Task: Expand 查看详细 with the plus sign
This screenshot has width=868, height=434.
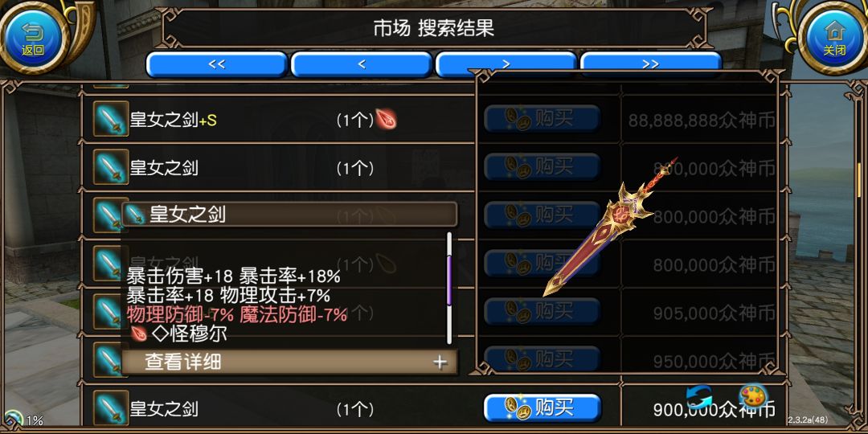Action: click(440, 362)
